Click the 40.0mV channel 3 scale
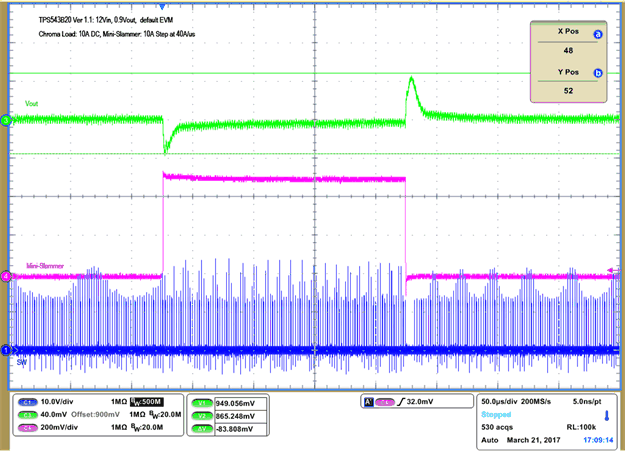The image size is (625, 451). 54,415
